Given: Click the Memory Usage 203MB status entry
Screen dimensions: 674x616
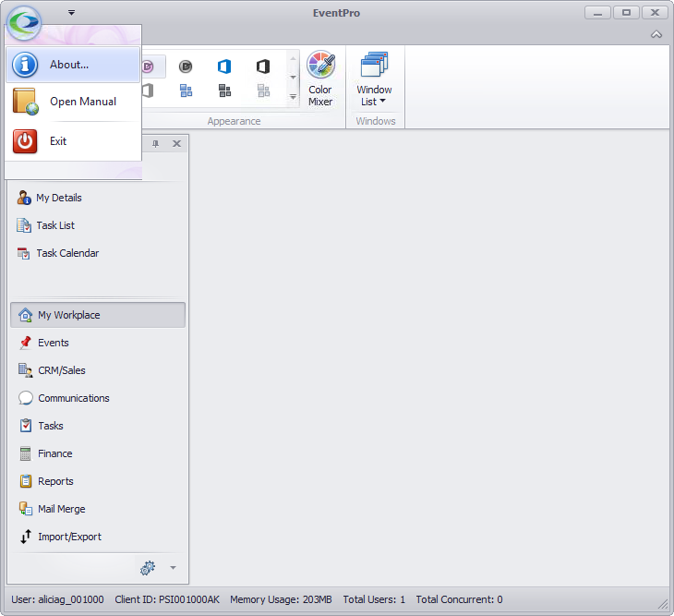Looking at the screenshot, I should coord(281,599).
